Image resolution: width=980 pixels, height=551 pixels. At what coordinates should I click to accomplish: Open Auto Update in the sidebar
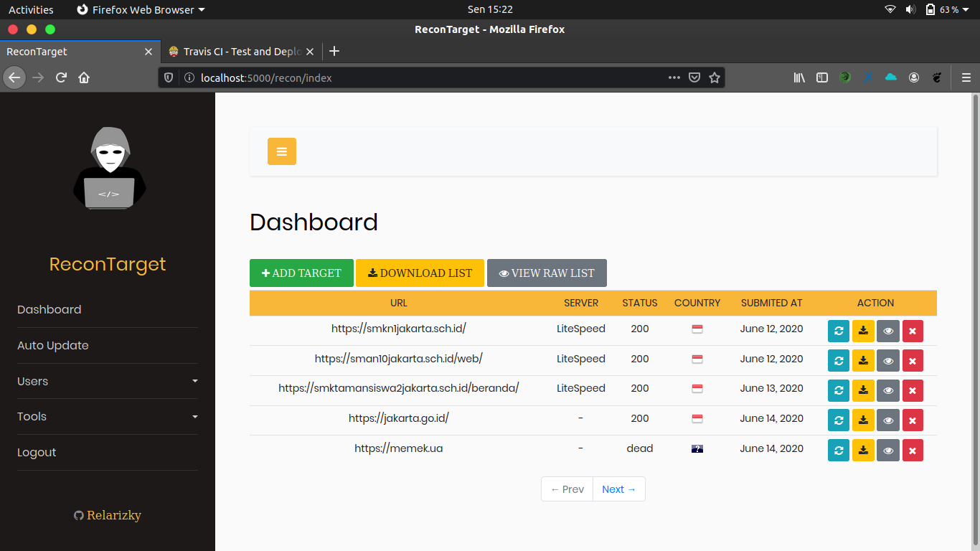[x=53, y=345]
